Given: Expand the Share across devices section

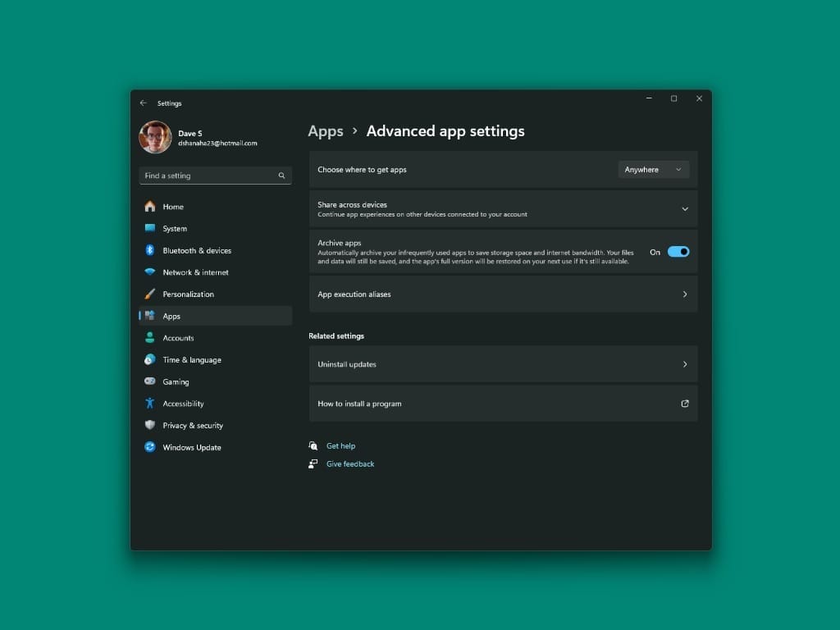Looking at the screenshot, I should coord(685,208).
